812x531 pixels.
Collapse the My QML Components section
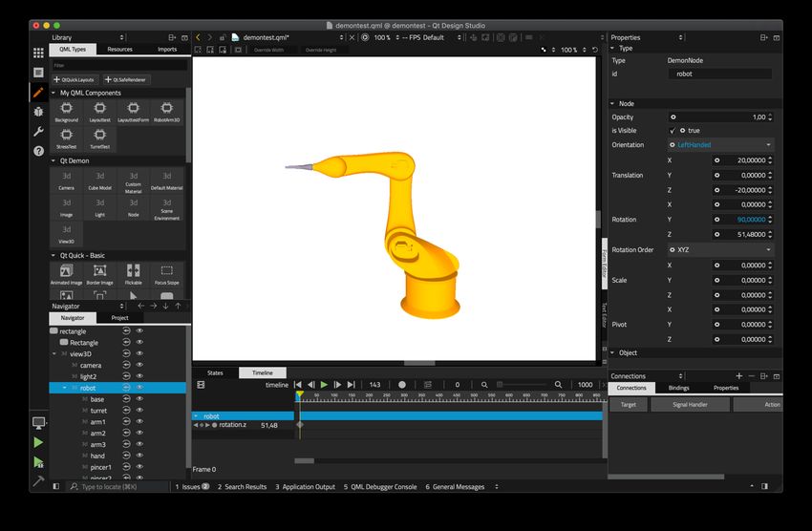[x=53, y=93]
